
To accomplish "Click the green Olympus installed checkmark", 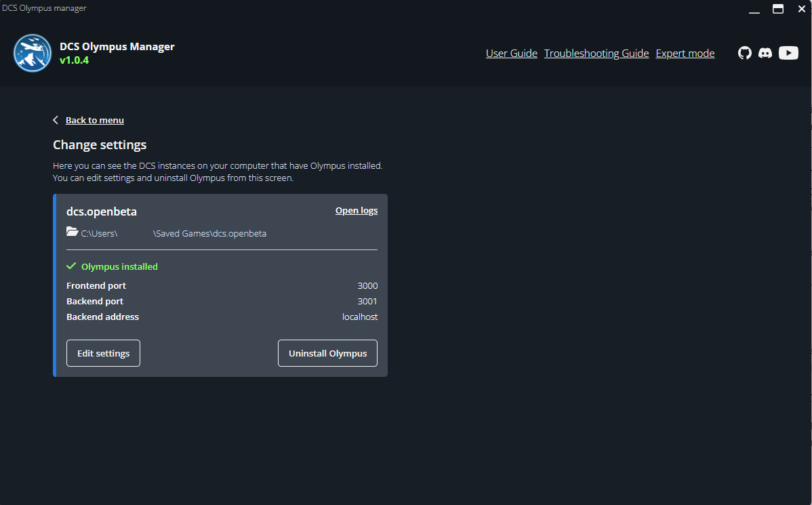I will [x=71, y=266].
